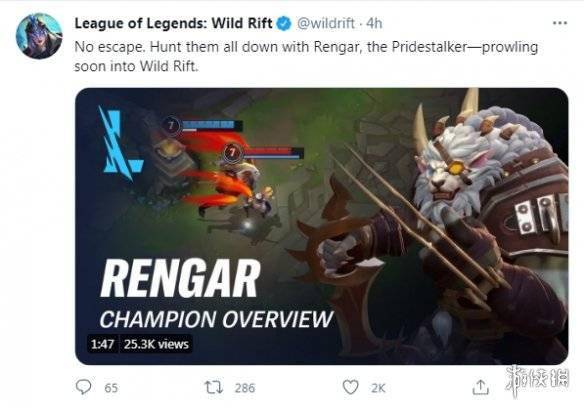The width and height of the screenshot is (584, 408).
Task: Open the share upload icon
Action: click(480, 387)
